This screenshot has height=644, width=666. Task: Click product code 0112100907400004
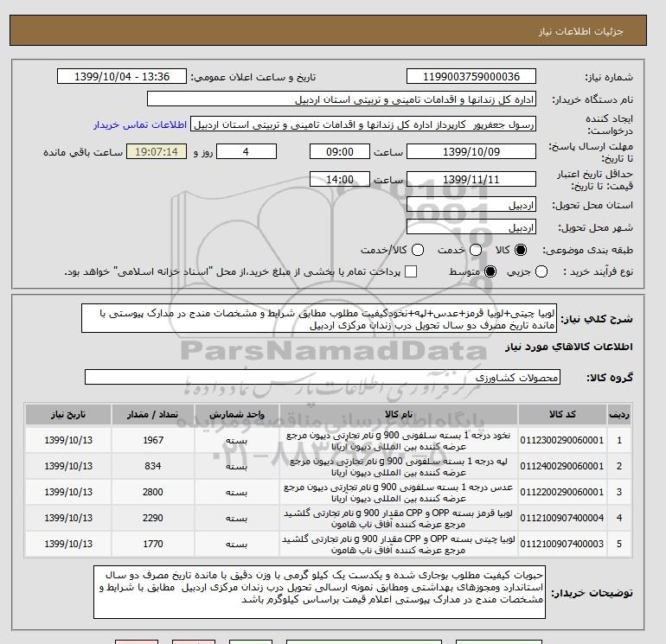point(562,518)
